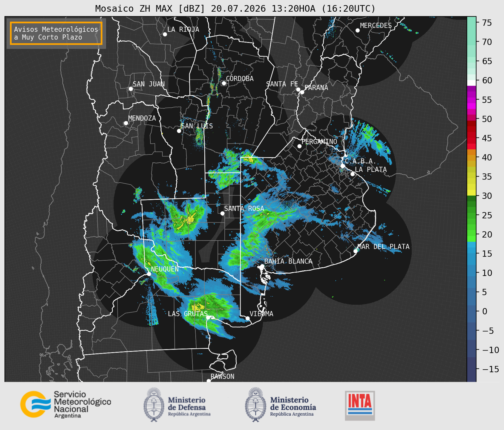This screenshot has width=504, height=430.
Task: Click the Neuquén city marker dot
Action: [149, 274]
